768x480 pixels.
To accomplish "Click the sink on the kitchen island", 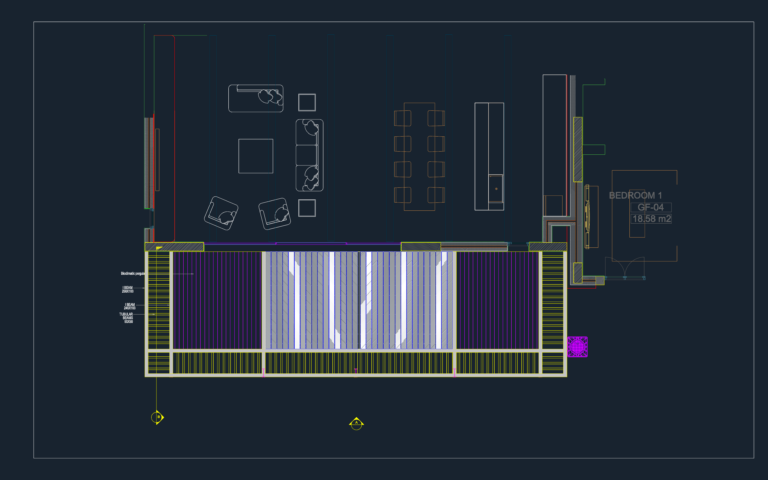I will pos(496,189).
